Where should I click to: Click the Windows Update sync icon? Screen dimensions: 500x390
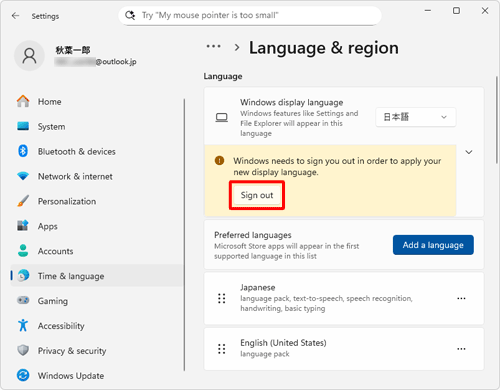click(23, 375)
